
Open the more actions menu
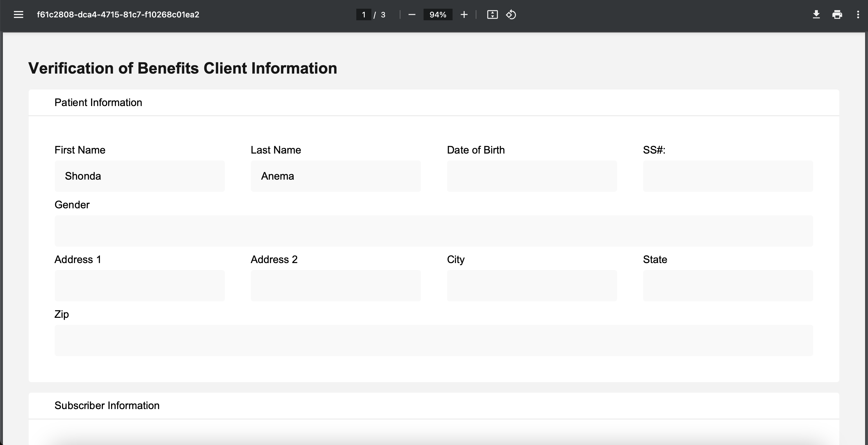(x=858, y=14)
